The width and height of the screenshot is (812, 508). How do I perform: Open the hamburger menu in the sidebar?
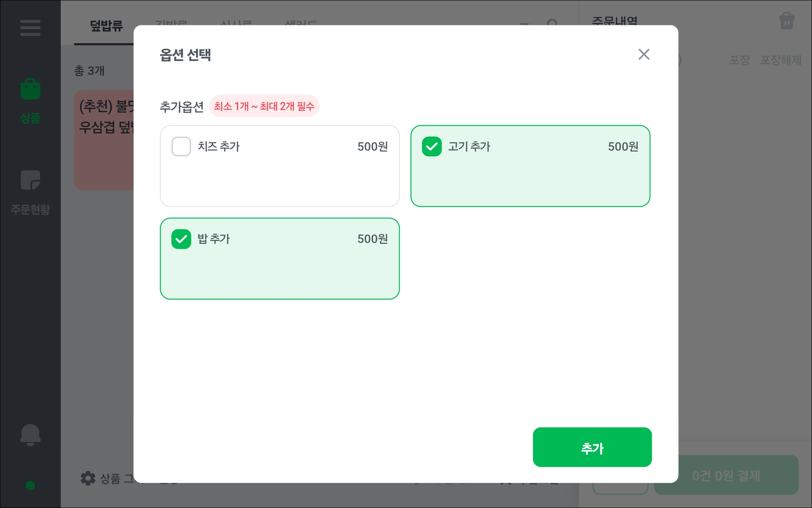click(x=30, y=28)
